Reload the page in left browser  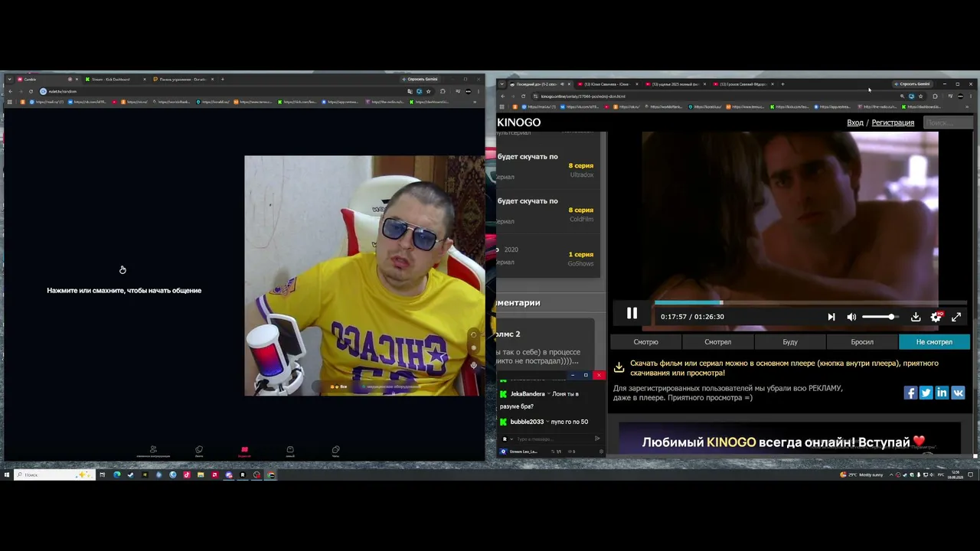[x=31, y=91]
